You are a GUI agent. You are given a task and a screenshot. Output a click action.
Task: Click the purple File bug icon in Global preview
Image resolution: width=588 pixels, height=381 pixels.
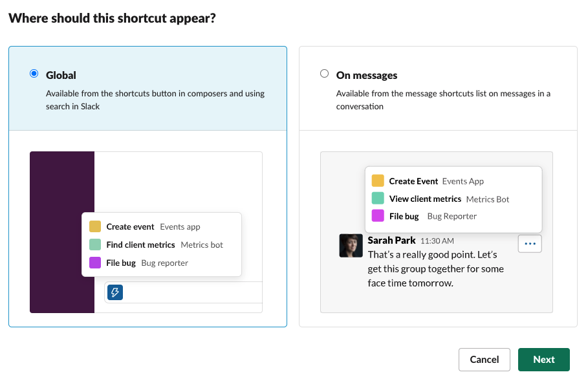pos(95,263)
